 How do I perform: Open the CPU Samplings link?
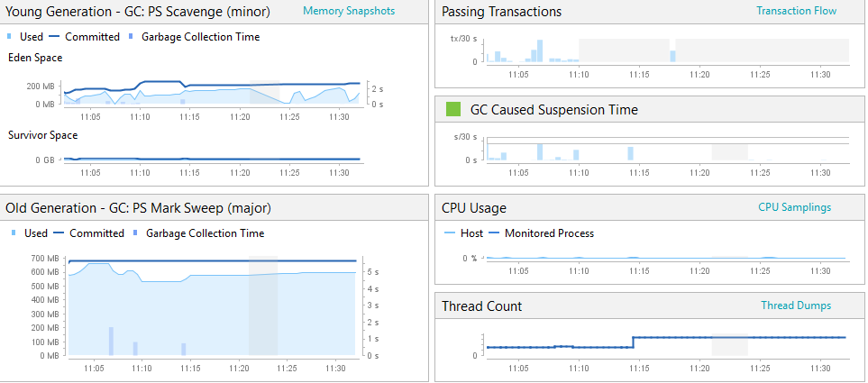coord(794,207)
